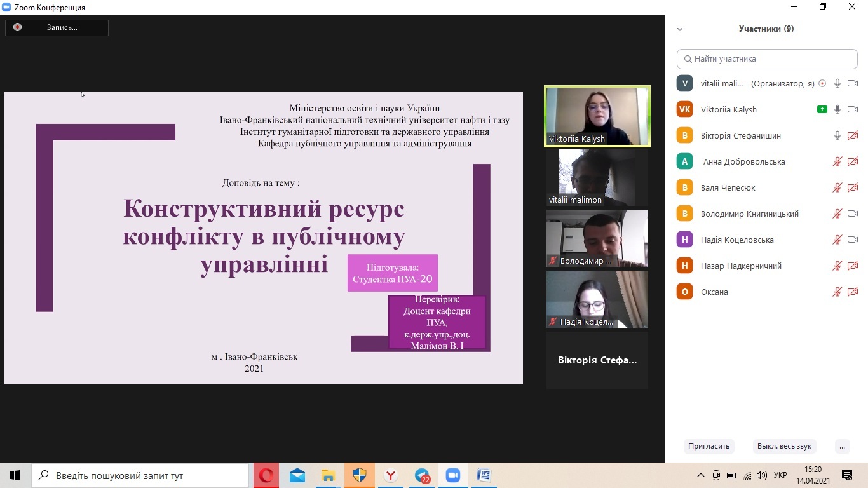Click the Windows taskbar search box
868x488 pixels.
[140, 475]
